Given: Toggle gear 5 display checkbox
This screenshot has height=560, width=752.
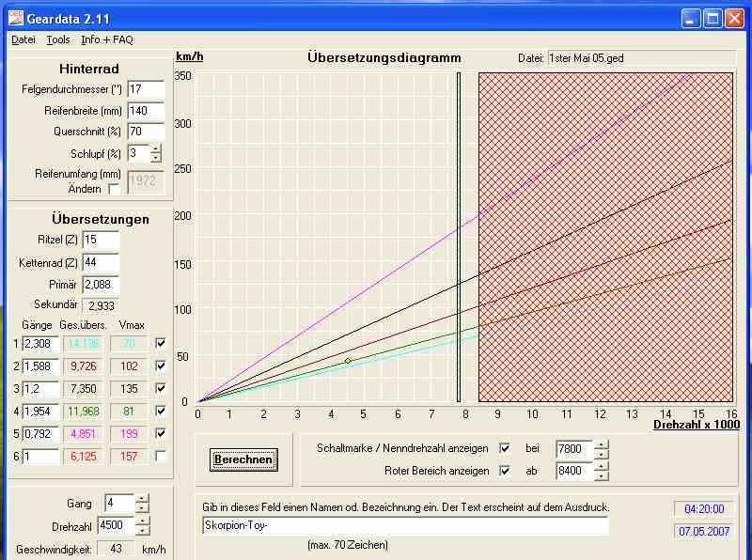Looking at the screenshot, I should pos(161,433).
